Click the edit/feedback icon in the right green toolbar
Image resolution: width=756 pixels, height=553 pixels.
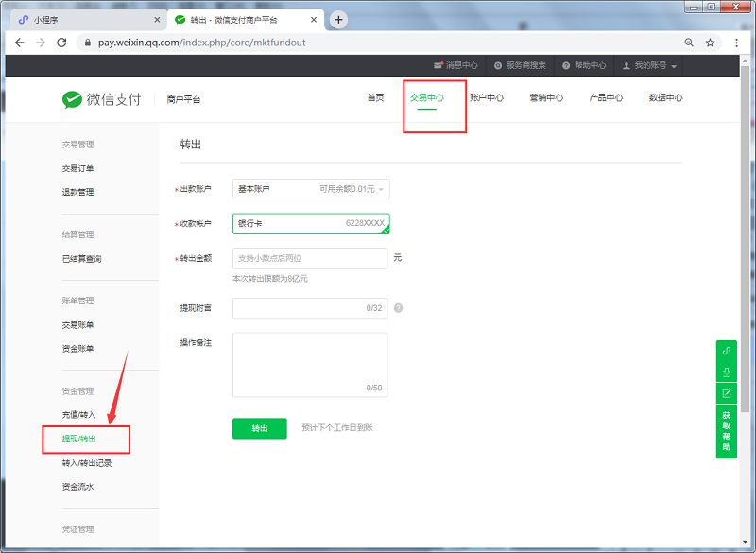pyautogui.click(x=726, y=393)
